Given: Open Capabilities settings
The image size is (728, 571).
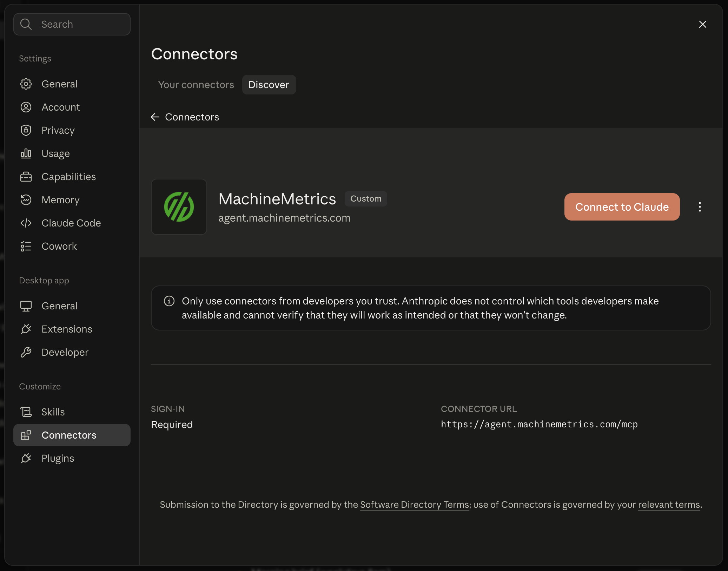Looking at the screenshot, I should 72,177.
